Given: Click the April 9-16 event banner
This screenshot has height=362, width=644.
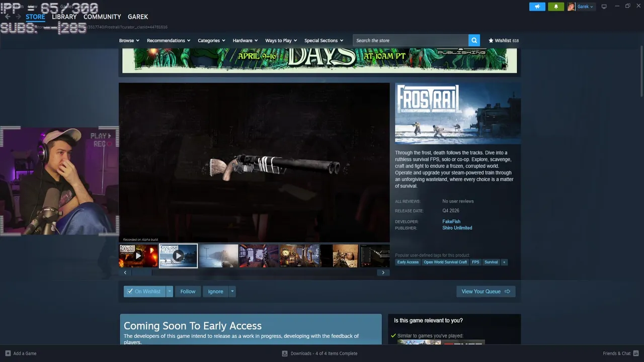Looking at the screenshot, I should pos(319,60).
